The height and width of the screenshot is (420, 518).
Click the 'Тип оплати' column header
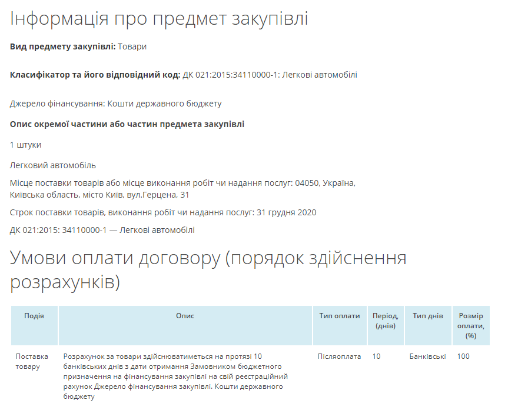[x=339, y=316]
